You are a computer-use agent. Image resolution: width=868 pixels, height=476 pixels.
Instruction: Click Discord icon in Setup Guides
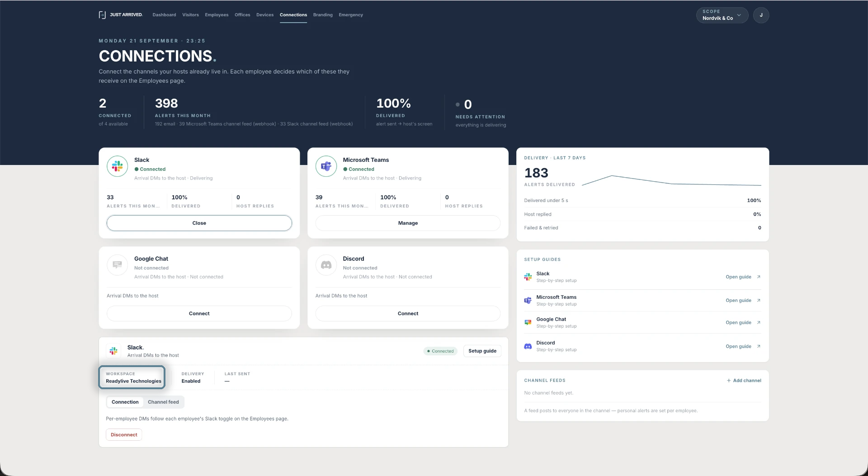point(528,346)
